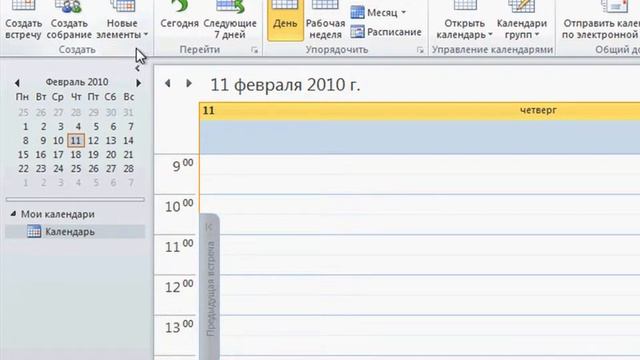The width and height of the screenshot is (640, 360).
Task: Click the all-day event area
Action: [420, 137]
